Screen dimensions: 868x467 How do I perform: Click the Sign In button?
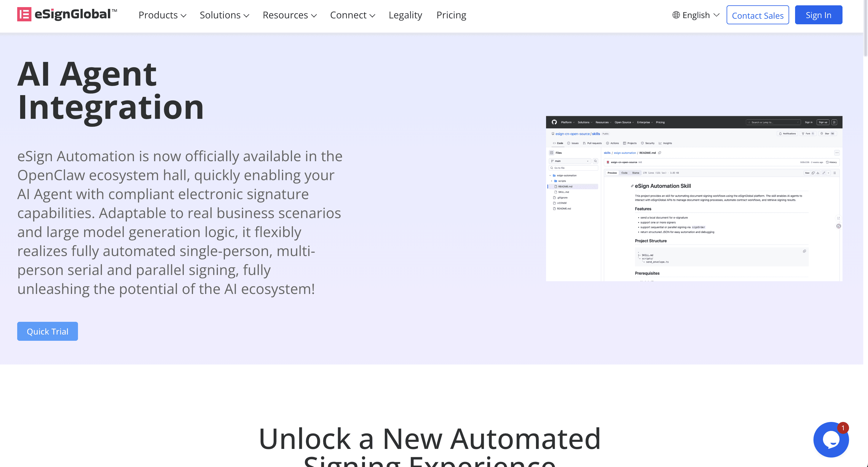coord(818,15)
